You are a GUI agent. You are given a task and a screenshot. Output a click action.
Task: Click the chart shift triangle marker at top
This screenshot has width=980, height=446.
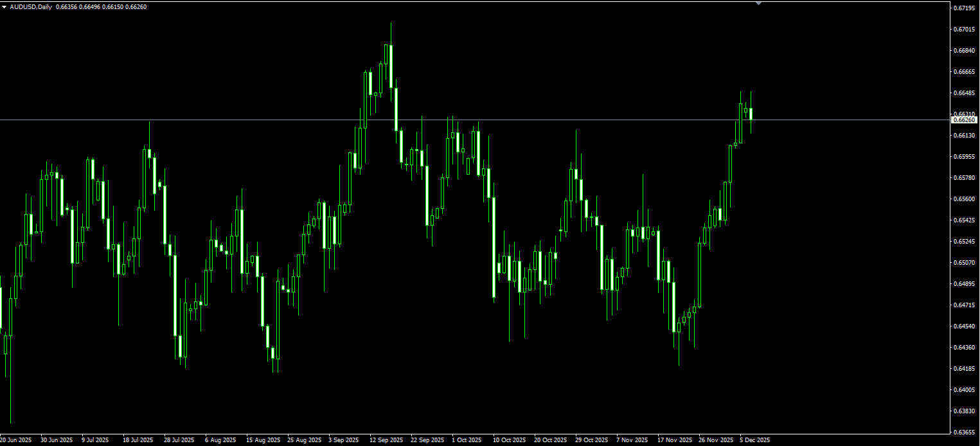coord(758,3)
